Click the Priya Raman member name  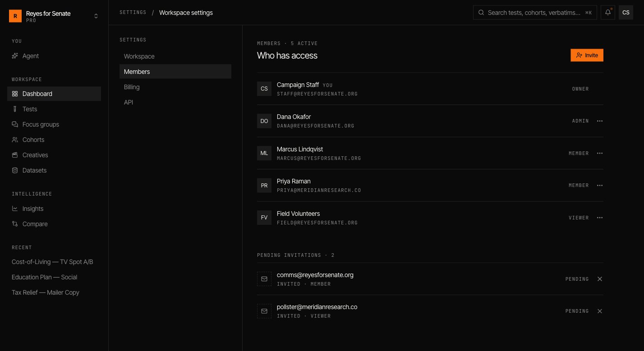click(294, 181)
